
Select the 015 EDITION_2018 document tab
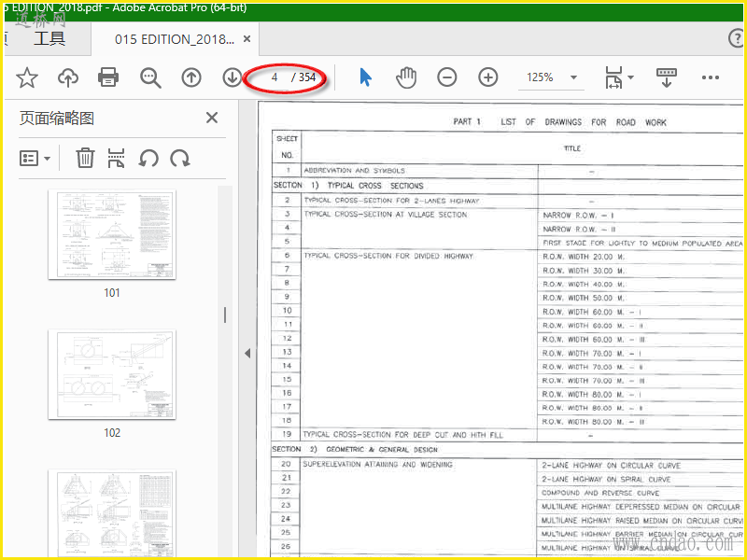(174, 39)
